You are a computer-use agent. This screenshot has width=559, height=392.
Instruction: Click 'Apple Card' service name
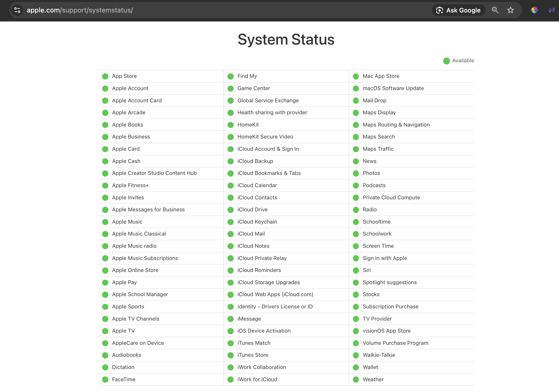(x=126, y=149)
